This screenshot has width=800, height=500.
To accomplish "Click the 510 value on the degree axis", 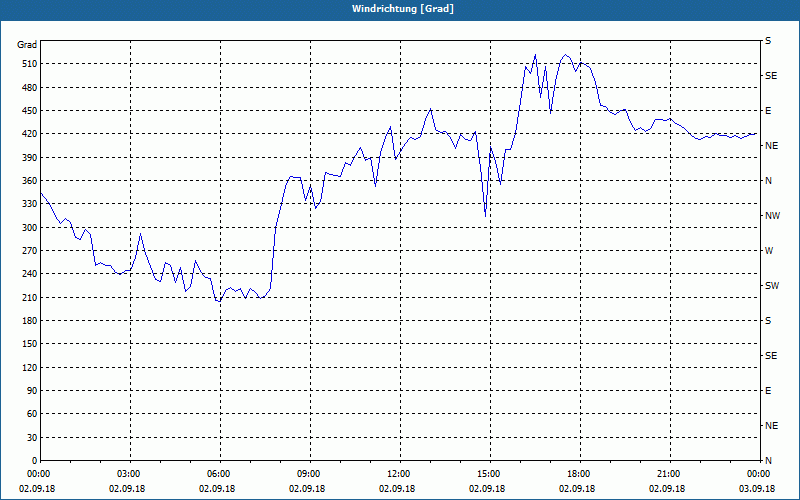I will 29,64.
